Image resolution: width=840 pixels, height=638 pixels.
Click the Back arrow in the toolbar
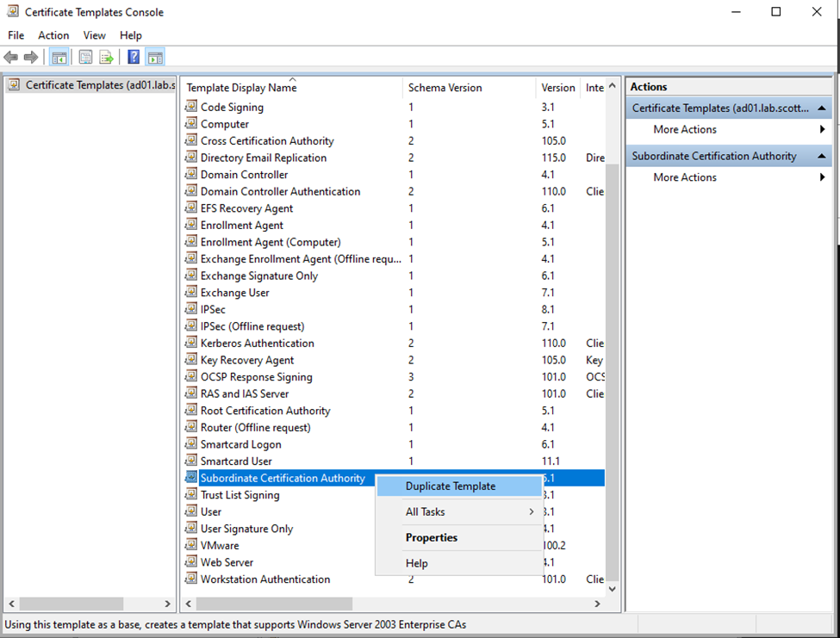pyautogui.click(x=11, y=58)
